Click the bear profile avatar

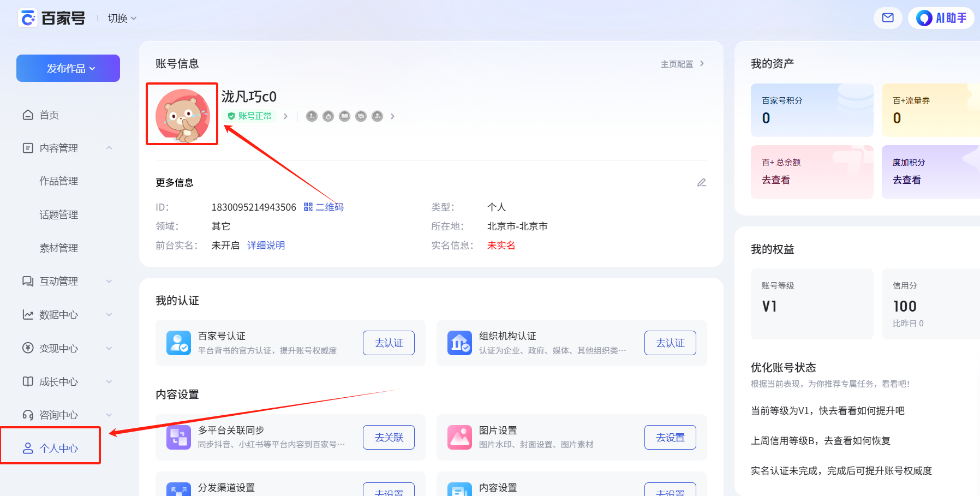coord(182,115)
